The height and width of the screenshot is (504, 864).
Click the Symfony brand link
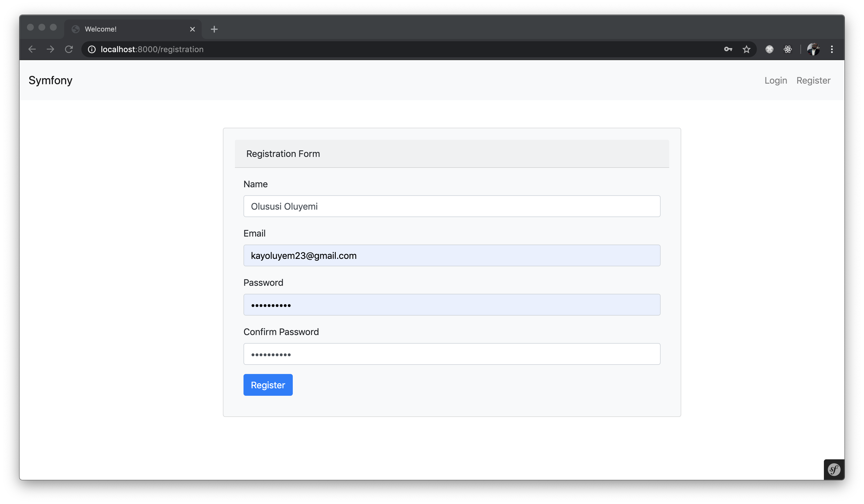coord(50,80)
